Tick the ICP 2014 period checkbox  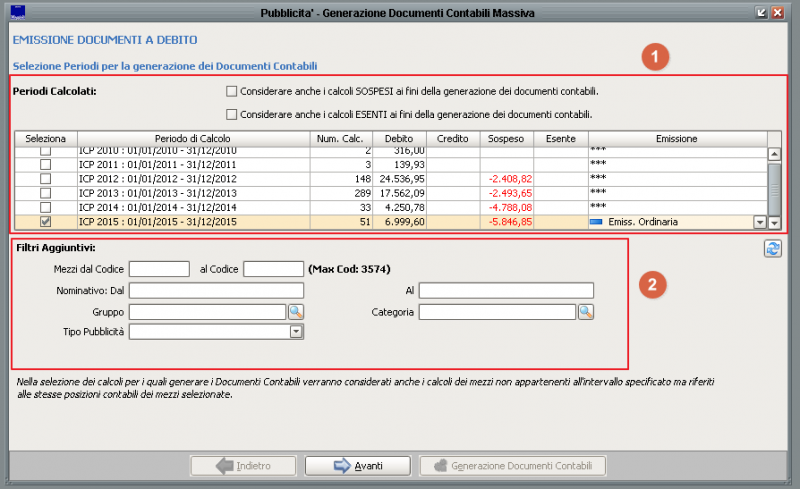[x=45, y=208]
